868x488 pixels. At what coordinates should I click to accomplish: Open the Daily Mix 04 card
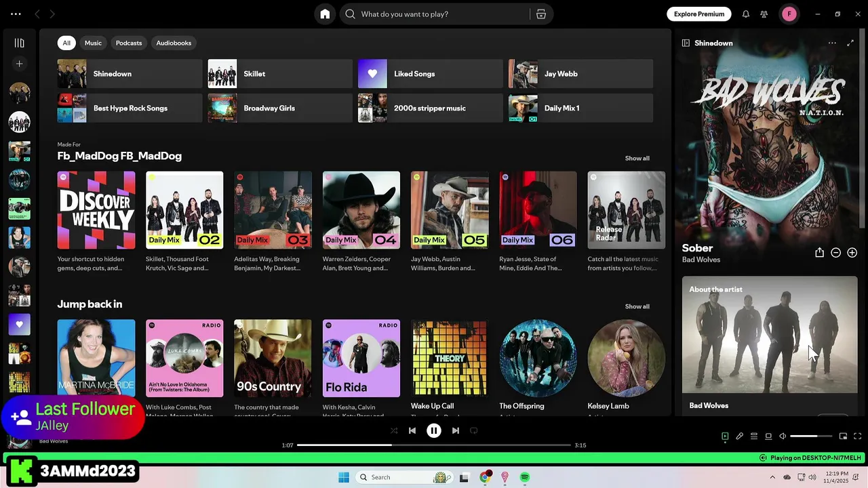click(x=361, y=222)
